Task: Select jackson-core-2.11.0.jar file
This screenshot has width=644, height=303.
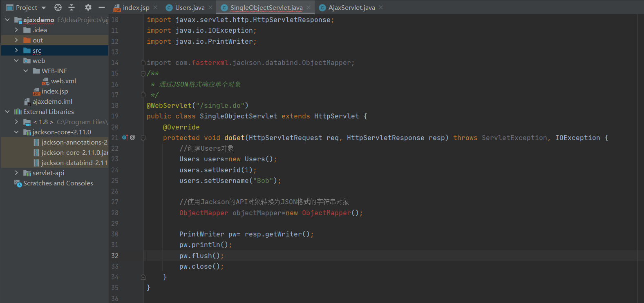Action: coord(75,152)
